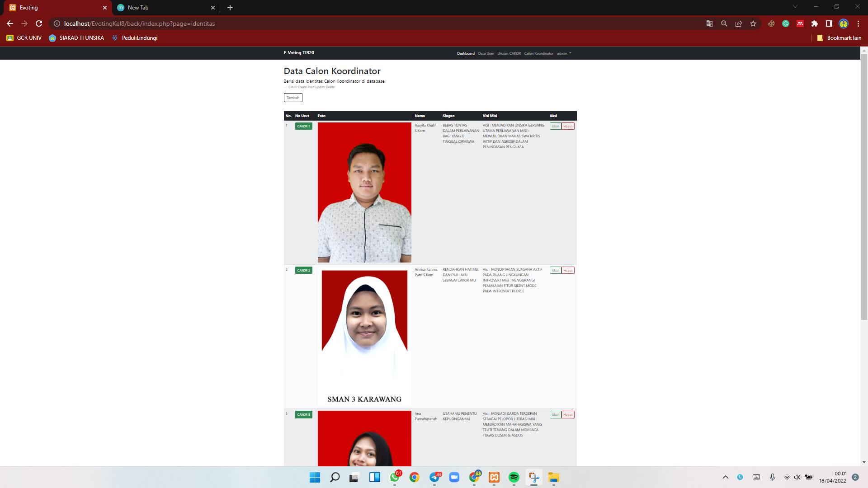
Task: Toggle the bookmark star for this page
Action: (x=753, y=23)
